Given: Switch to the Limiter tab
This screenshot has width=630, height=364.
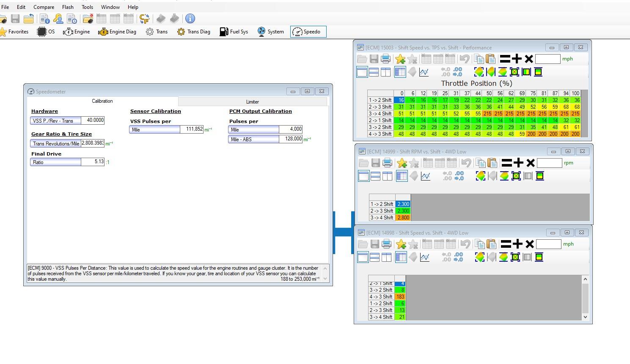Looking at the screenshot, I should point(252,101).
